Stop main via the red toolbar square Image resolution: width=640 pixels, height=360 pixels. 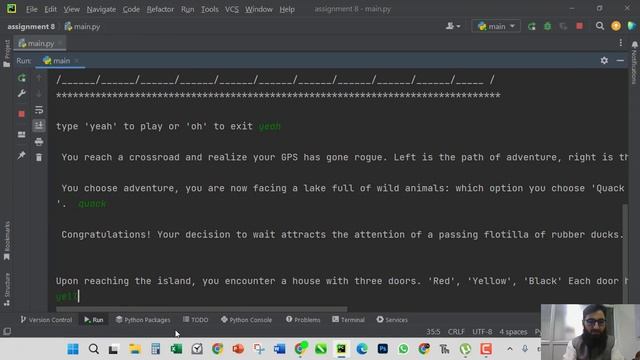[579, 27]
